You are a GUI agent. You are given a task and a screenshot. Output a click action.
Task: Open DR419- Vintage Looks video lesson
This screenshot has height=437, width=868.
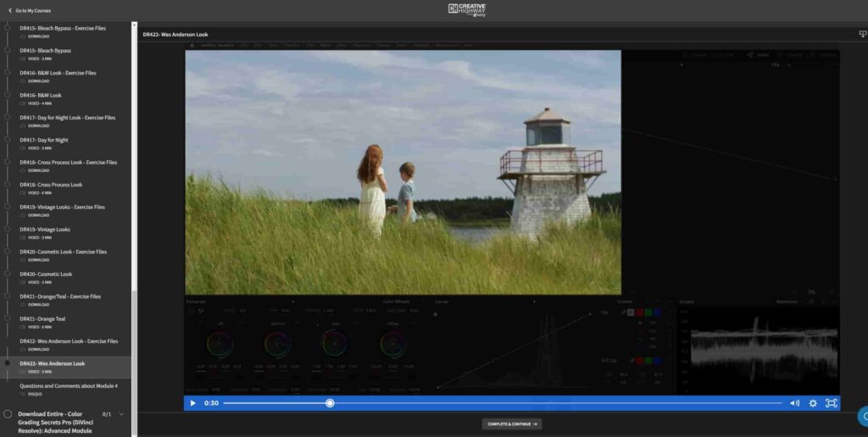pyautogui.click(x=45, y=230)
